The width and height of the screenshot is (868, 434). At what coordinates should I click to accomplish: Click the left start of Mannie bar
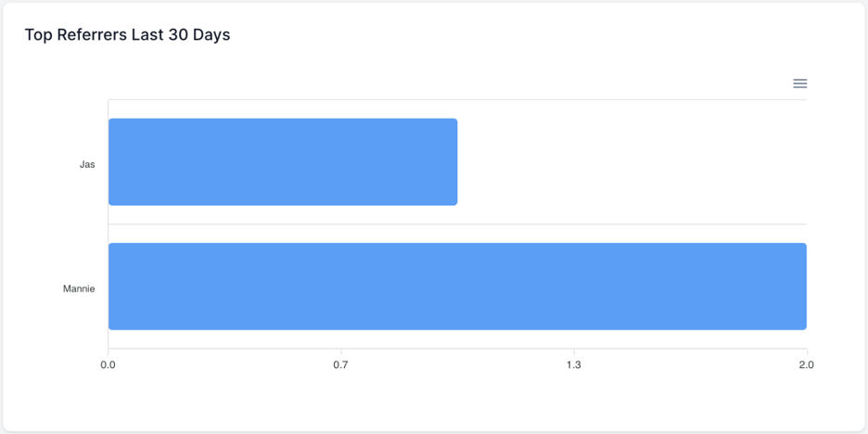(112, 287)
